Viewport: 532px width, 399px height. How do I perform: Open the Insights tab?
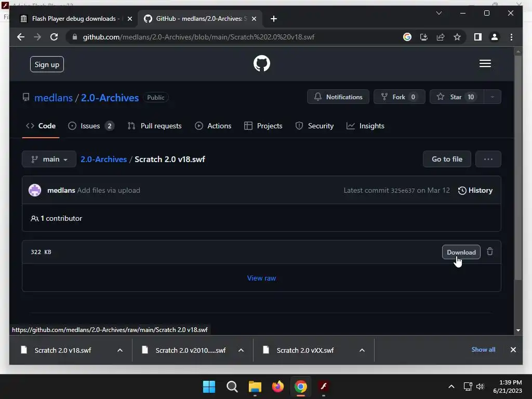365,126
